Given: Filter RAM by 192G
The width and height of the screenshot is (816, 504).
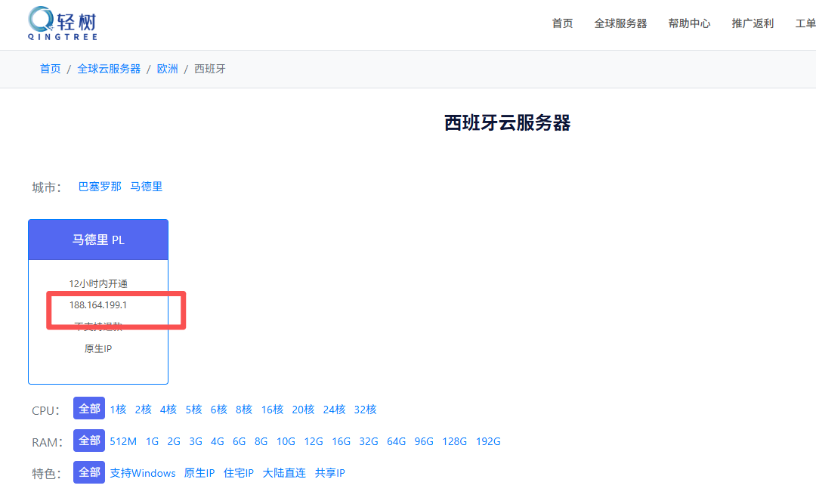Looking at the screenshot, I should [488, 441].
